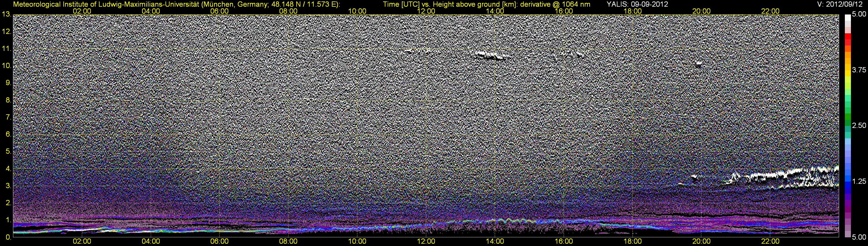Click the 08:00 label on the bottom time axis

pos(288,242)
